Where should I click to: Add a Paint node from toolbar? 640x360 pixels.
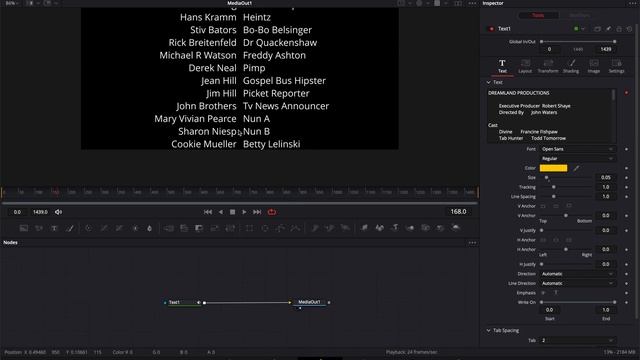point(70,228)
